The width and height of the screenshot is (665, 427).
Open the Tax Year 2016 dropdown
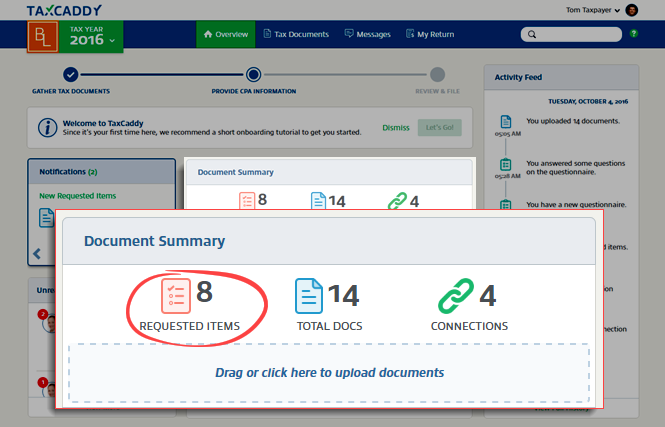pos(92,36)
